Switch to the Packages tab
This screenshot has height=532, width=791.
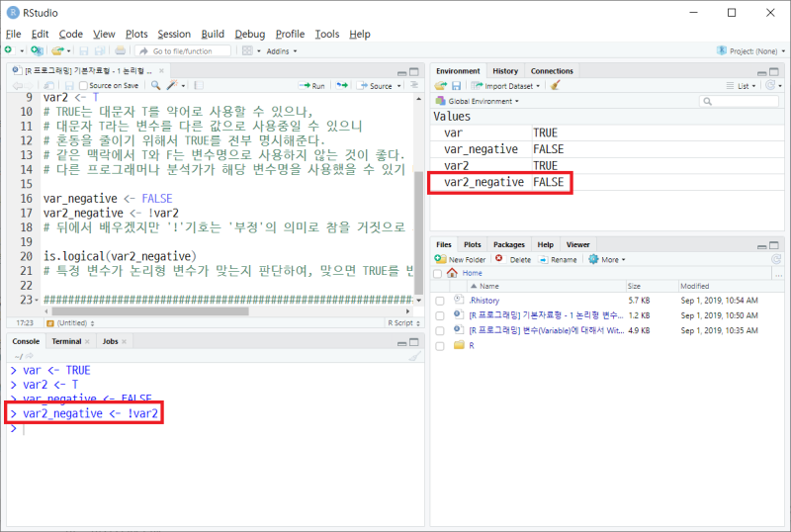coord(509,245)
